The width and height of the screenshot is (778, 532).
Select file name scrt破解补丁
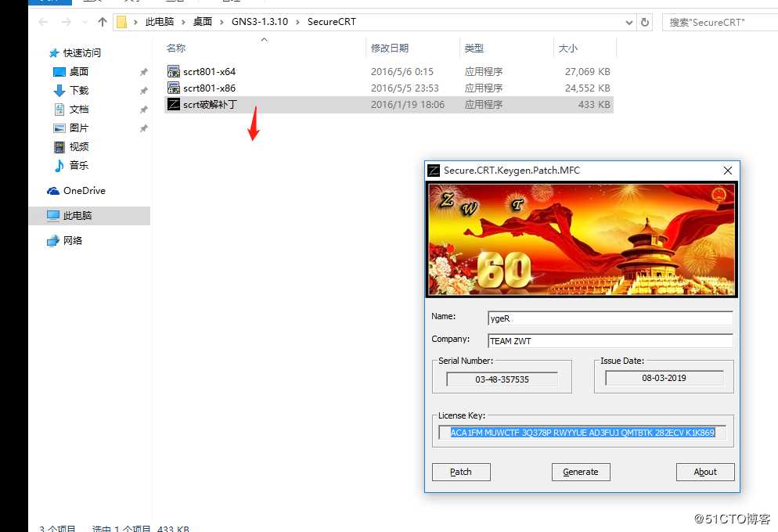click(x=211, y=105)
